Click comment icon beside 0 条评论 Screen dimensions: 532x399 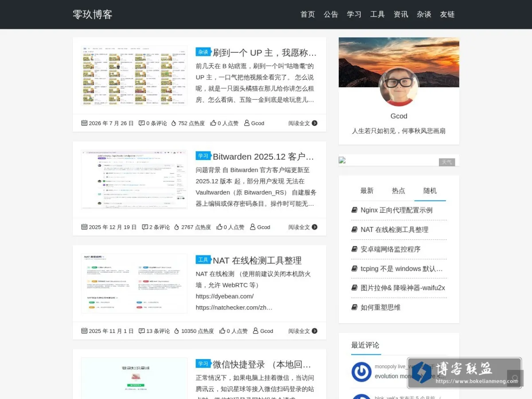tap(142, 123)
